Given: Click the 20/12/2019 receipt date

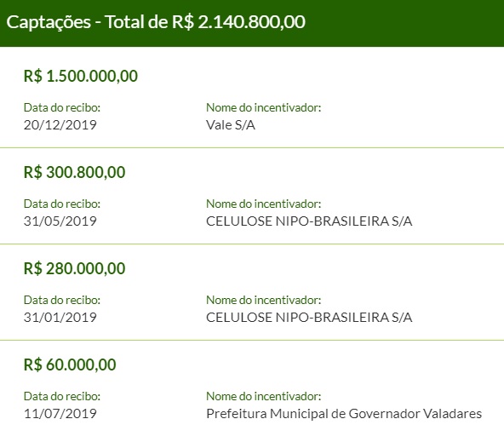Looking at the screenshot, I should pyautogui.click(x=60, y=125).
